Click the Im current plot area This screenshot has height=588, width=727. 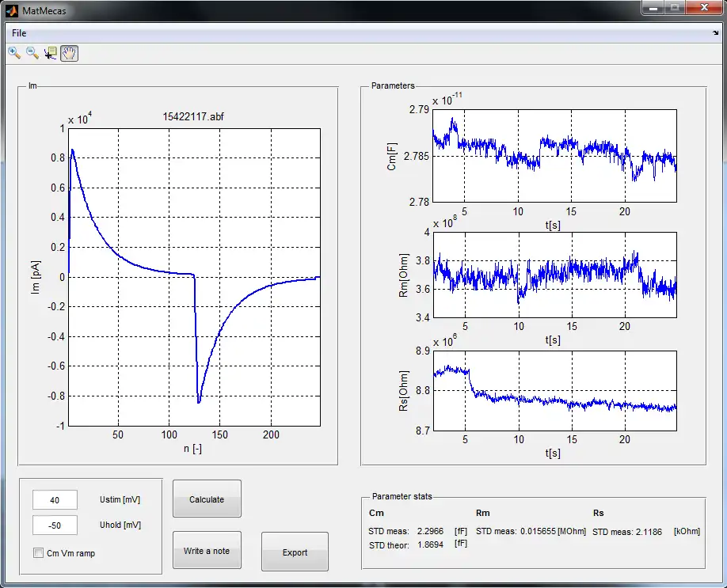(194, 277)
